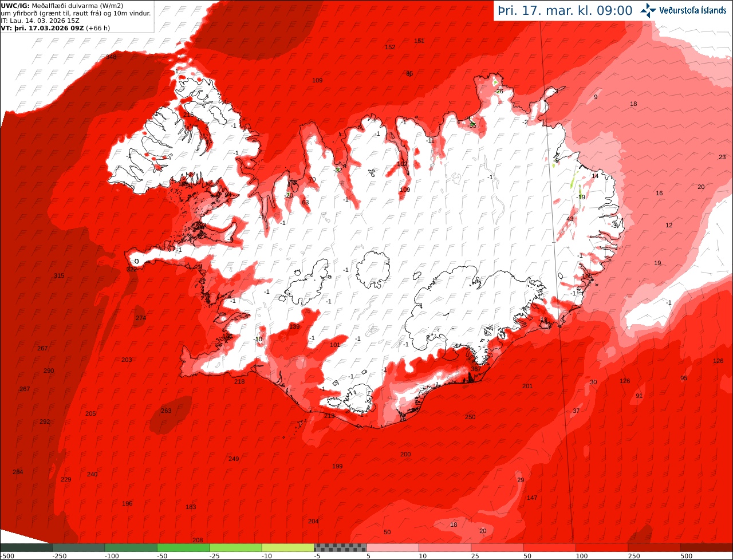The width and height of the screenshot is (733, 560).
Task: Click the -250 legend scale label
Action: coord(60,556)
